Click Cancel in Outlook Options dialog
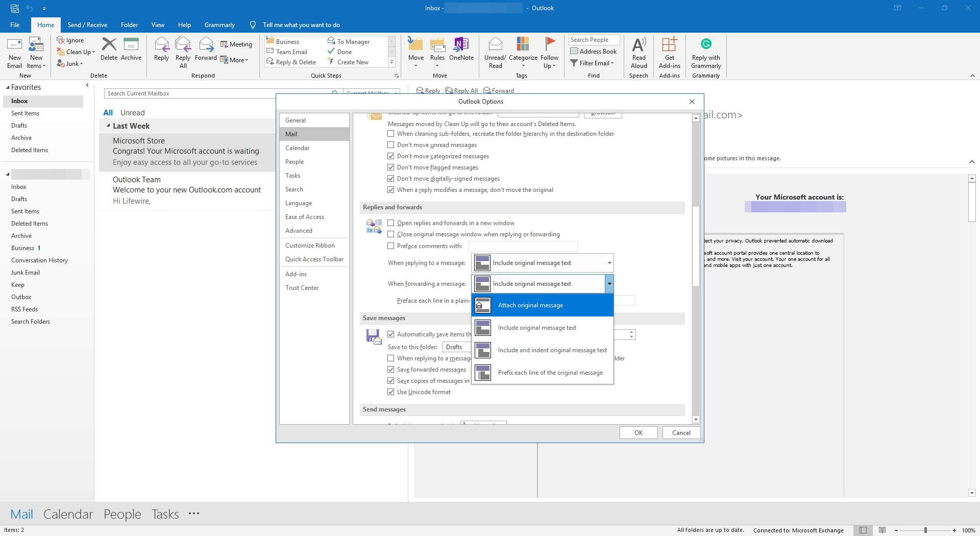Image resolution: width=980 pixels, height=536 pixels. coord(681,433)
